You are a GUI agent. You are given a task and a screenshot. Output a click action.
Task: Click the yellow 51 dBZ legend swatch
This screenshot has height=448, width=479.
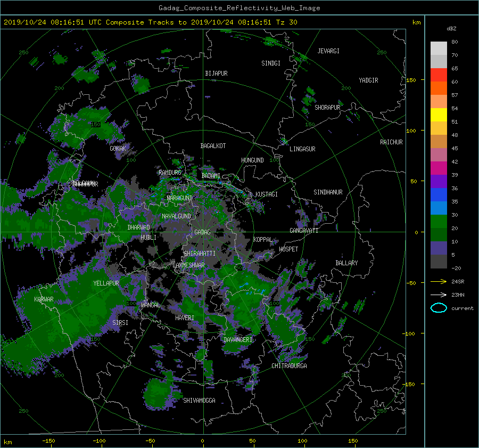pyautogui.click(x=439, y=115)
